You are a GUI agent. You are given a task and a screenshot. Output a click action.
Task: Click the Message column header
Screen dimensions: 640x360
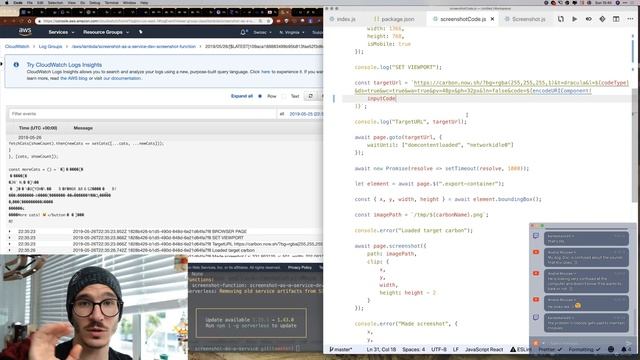click(x=83, y=128)
